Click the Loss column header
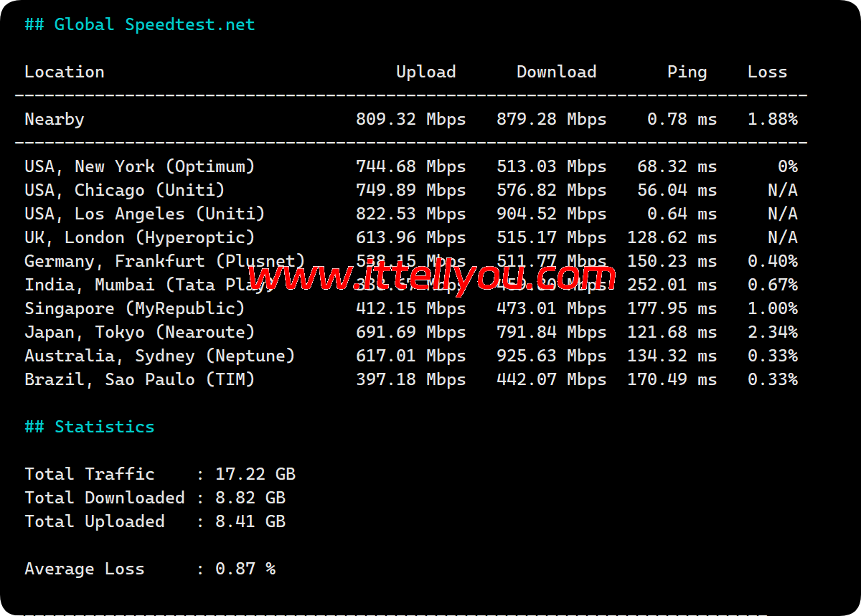Screen dimensions: 861x616 point(767,72)
